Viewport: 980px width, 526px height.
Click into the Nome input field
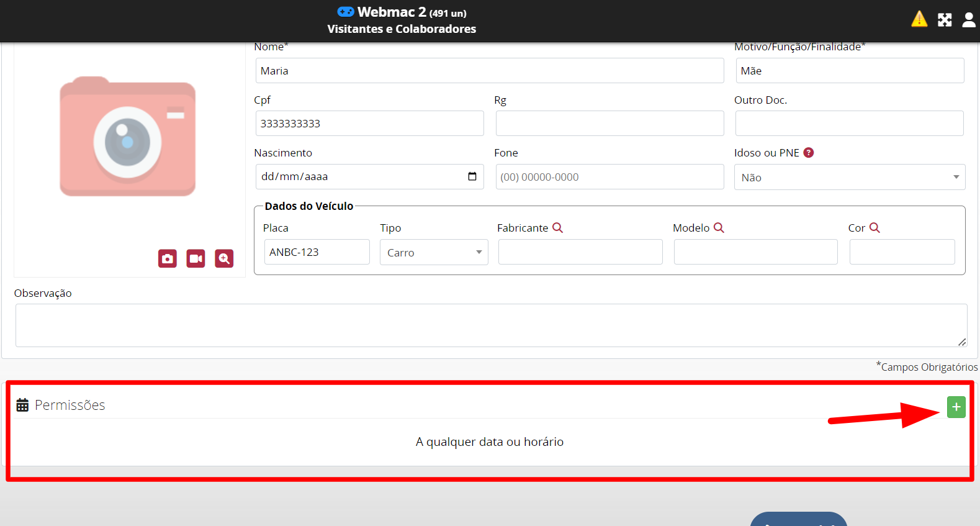coord(489,71)
